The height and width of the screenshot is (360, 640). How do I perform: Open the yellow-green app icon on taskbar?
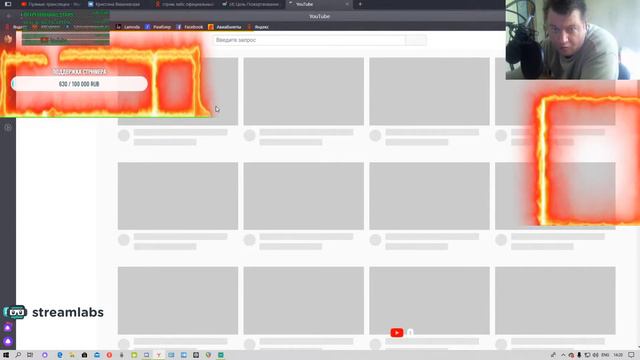(x=134, y=355)
